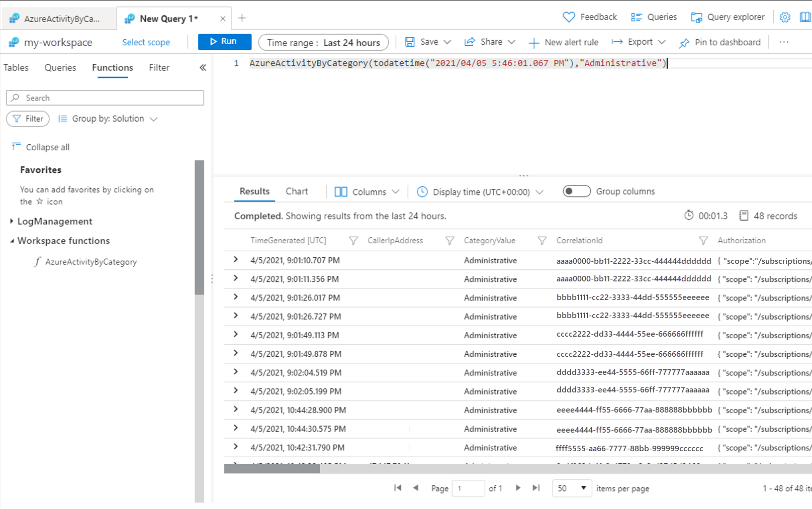
Task: Click the Share icon
Action: click(470, 42)
